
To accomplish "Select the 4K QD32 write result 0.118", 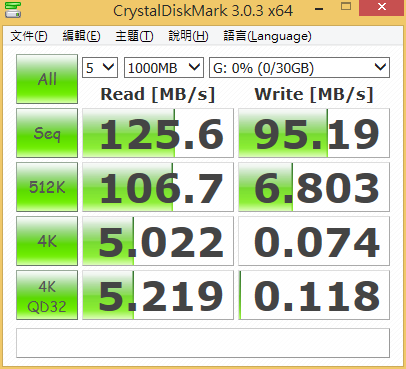I will 314,295.
